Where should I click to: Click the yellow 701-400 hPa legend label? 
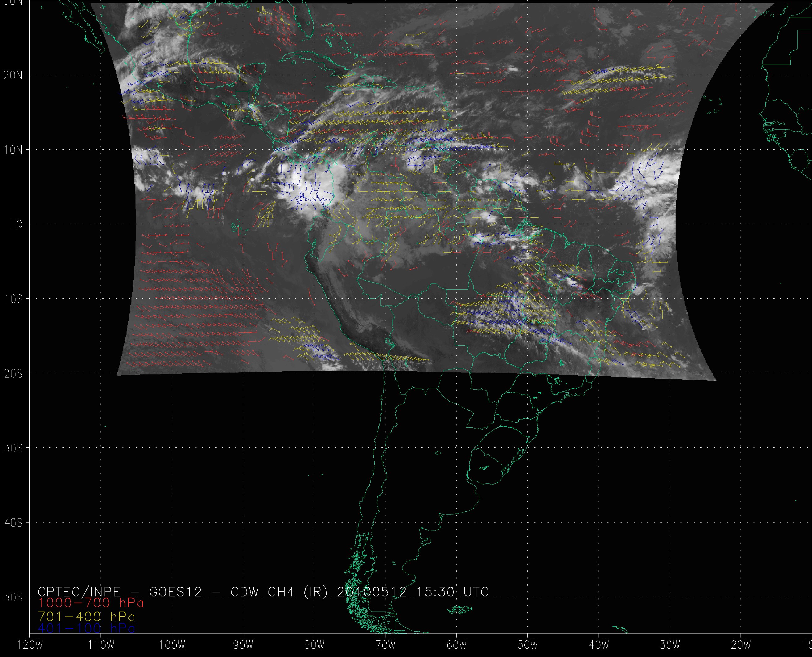[86, 616]
